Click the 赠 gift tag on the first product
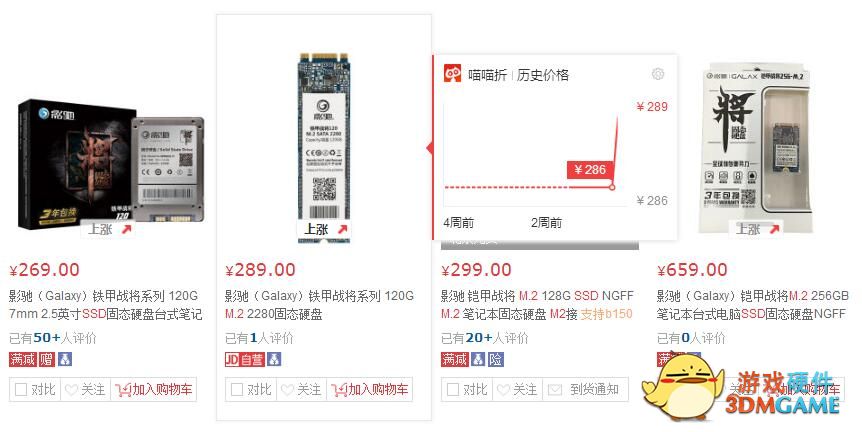Screen dimensions: 862x432 (x=47, y=359)
